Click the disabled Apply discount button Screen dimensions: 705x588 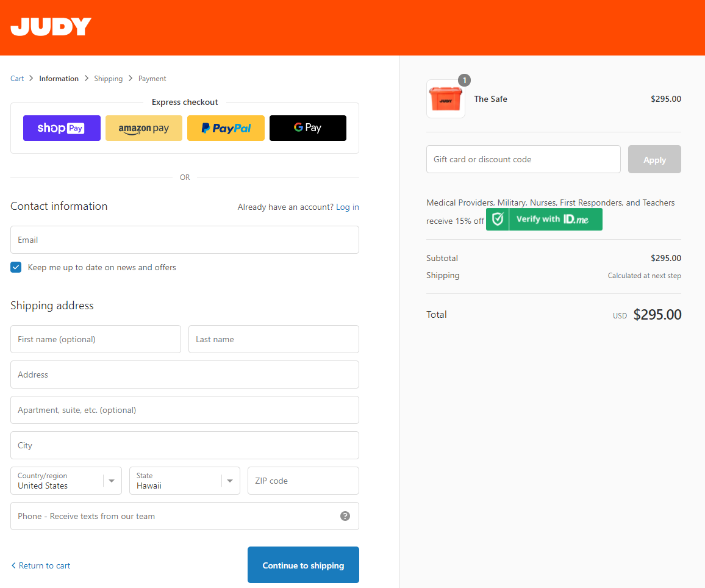pyautogui.click(x=654, y=159)
